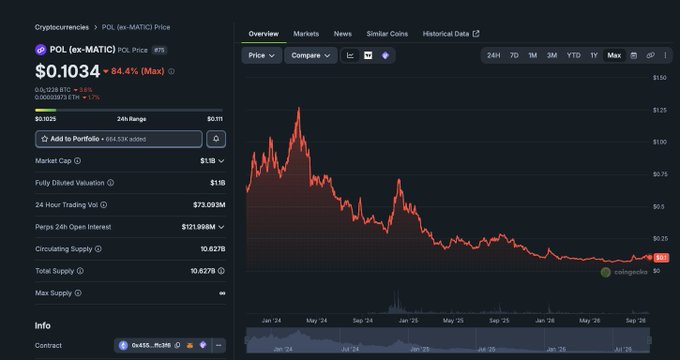
Task: Click Jan '25 label on chart axis
Action: coord(408,321)
